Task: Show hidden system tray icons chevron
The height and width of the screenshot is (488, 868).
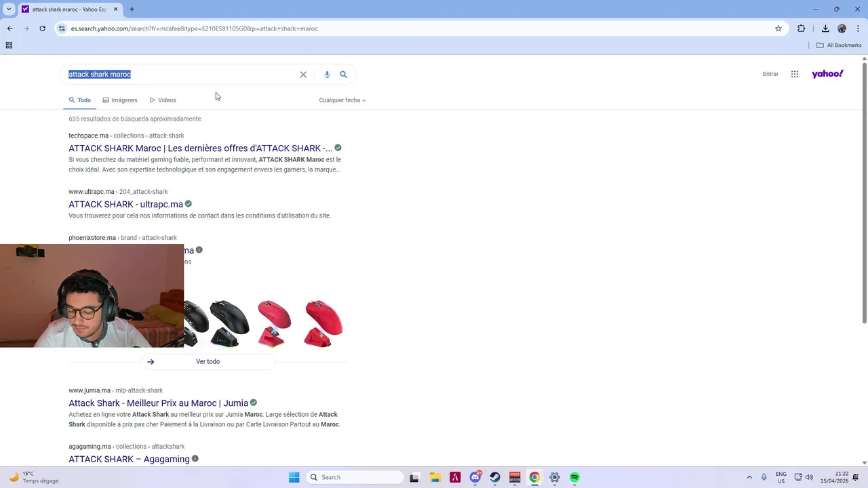Action: (x=749, y=477)
